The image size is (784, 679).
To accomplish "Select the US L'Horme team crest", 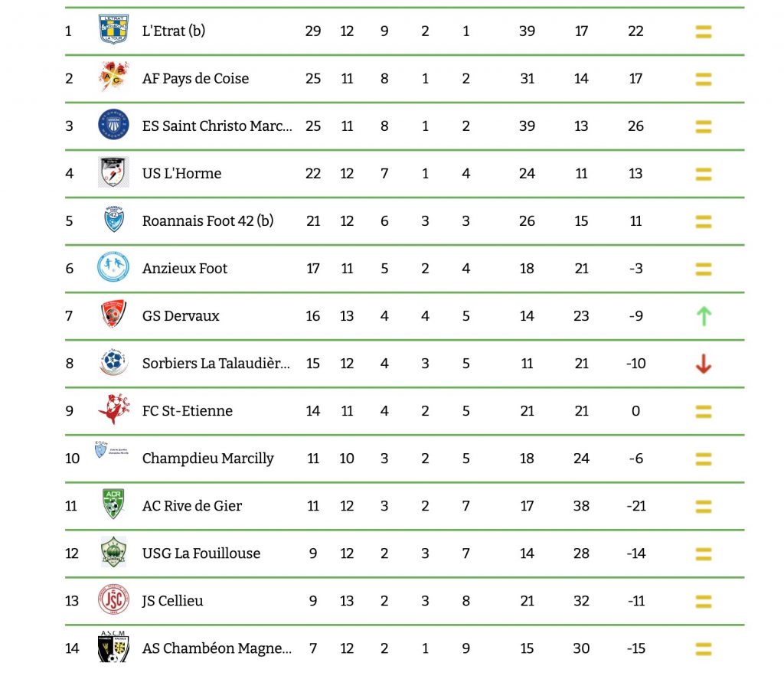I will point(113,171).
